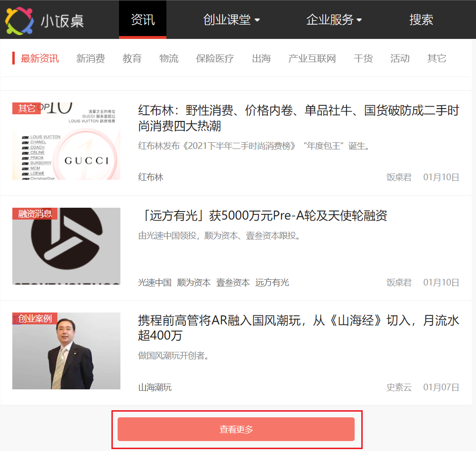Click the 远方有光 tag
476x451 pixels.
click(x=272, y=283)
